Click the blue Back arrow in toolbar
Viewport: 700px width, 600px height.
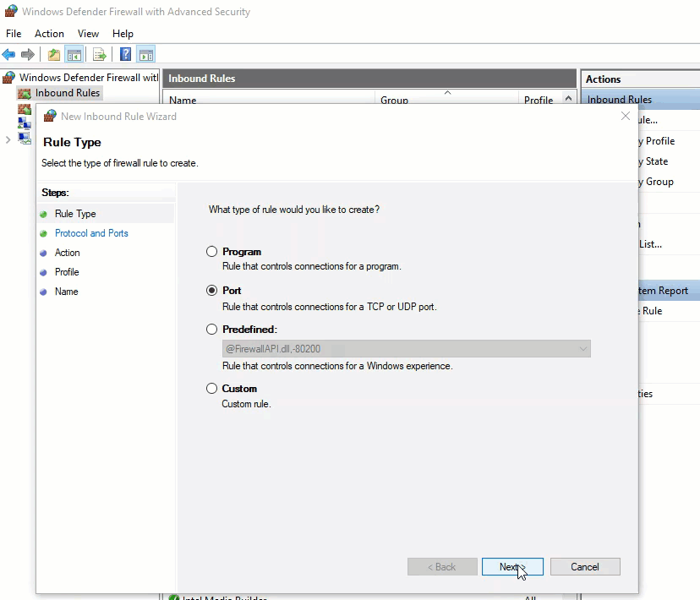[9, 55]
